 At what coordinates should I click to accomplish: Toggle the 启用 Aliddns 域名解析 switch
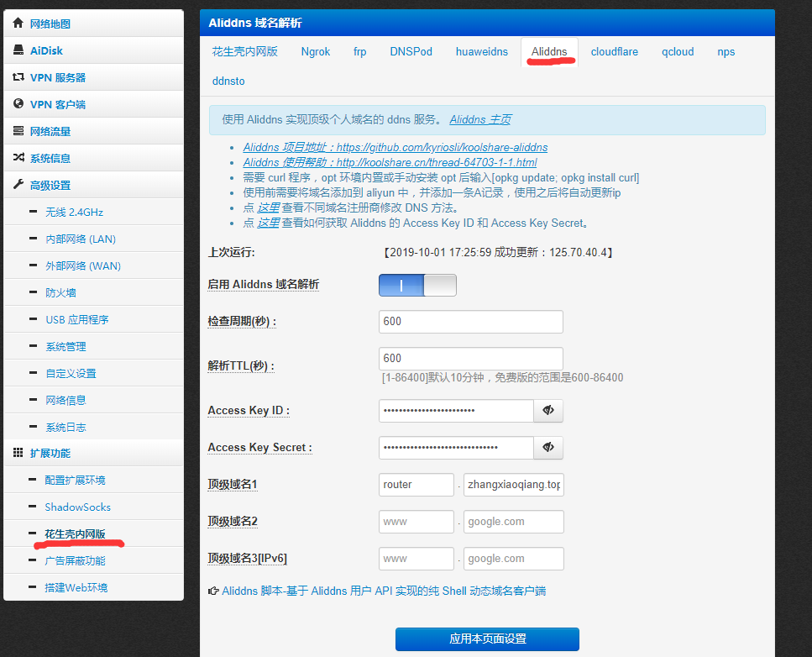[417, 285]
